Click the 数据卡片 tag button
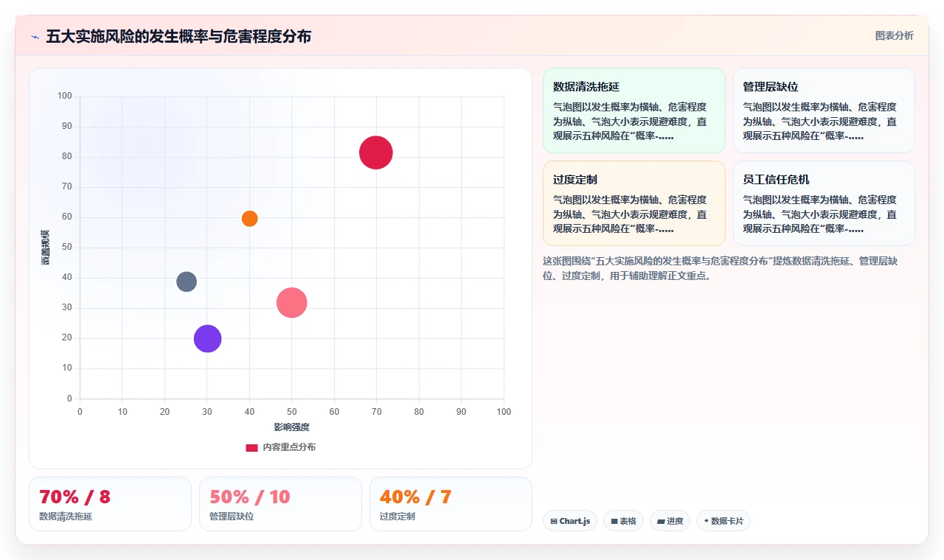This screenshot has width=944, height=560. (x=723, y=521)
